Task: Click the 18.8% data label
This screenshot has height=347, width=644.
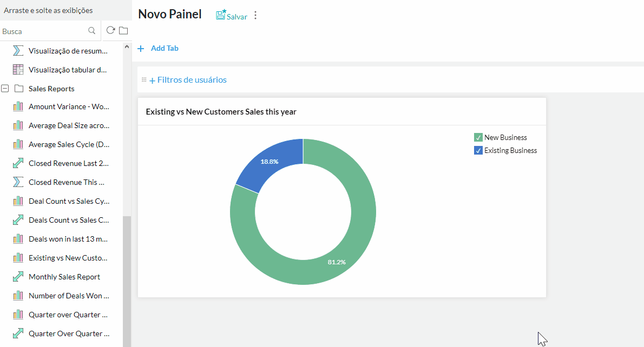Action: pos(270,162)
